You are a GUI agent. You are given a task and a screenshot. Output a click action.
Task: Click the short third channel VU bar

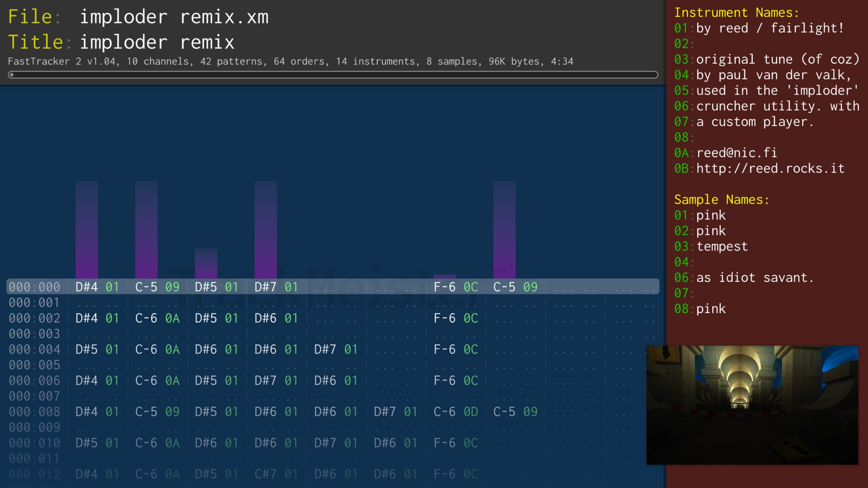coord(206,263)
